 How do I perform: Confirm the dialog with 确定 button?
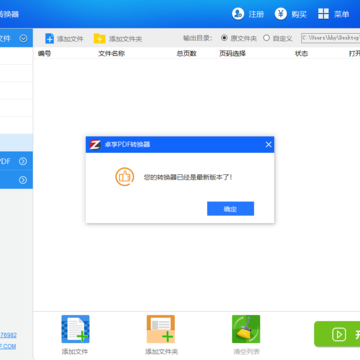point(230,209)
